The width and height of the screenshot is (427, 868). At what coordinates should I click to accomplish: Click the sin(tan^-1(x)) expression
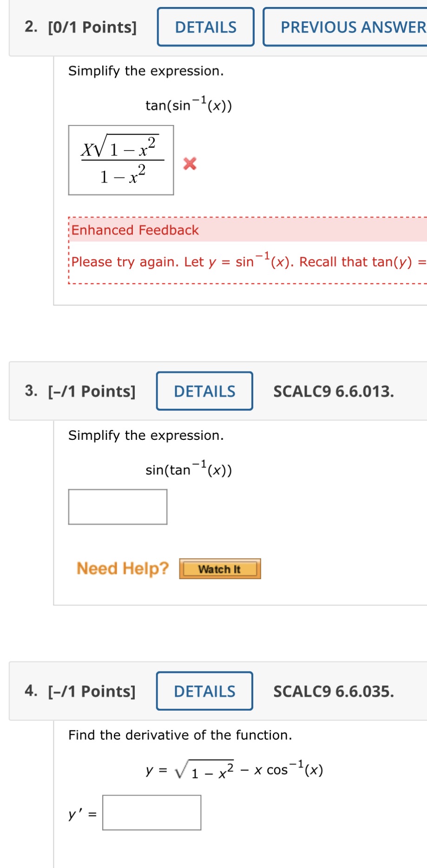click(188, 468)
